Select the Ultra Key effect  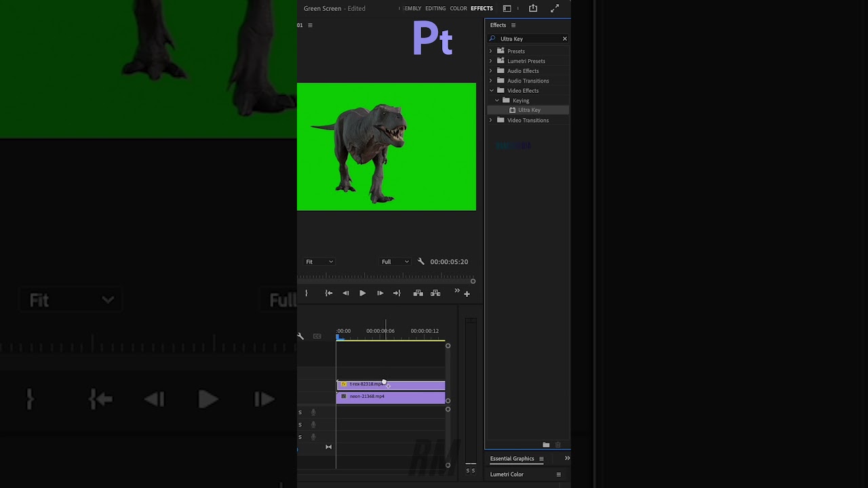(x=529, y=110)
